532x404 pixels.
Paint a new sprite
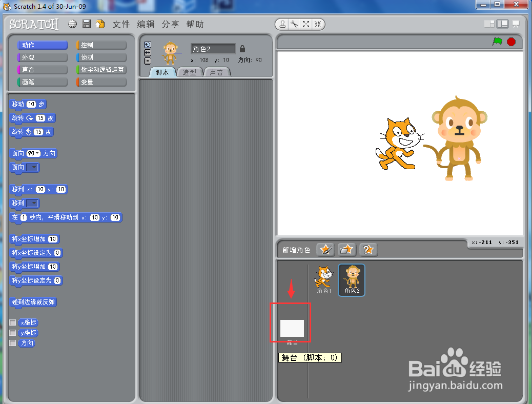pyautogui.click(x=326, y=250)
